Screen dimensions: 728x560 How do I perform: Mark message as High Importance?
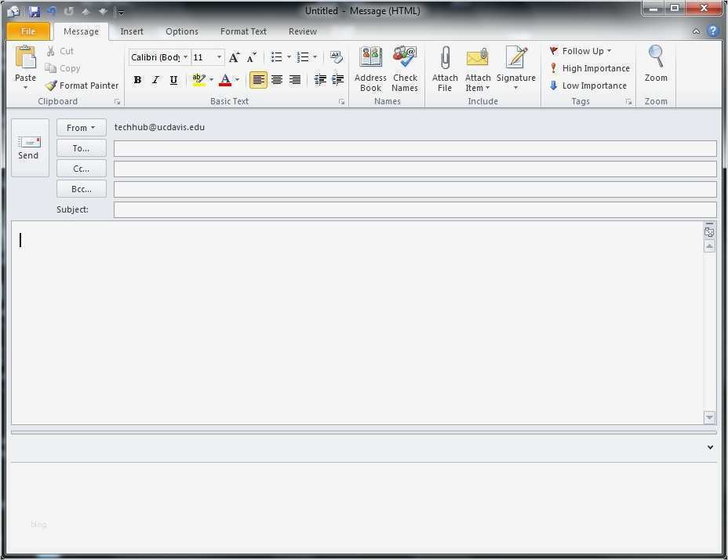pyautogui.click(x=590, y=68)
